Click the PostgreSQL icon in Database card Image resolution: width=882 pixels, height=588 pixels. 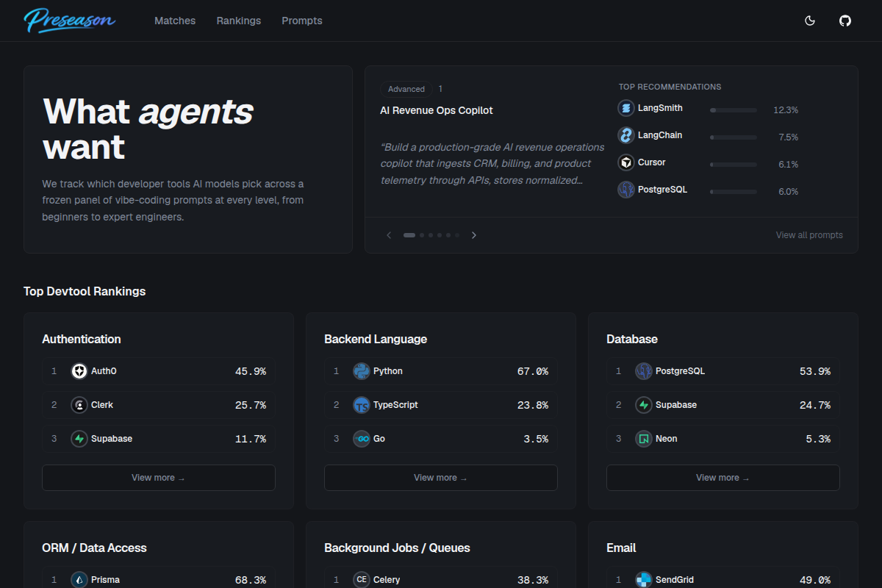point(644,371)
